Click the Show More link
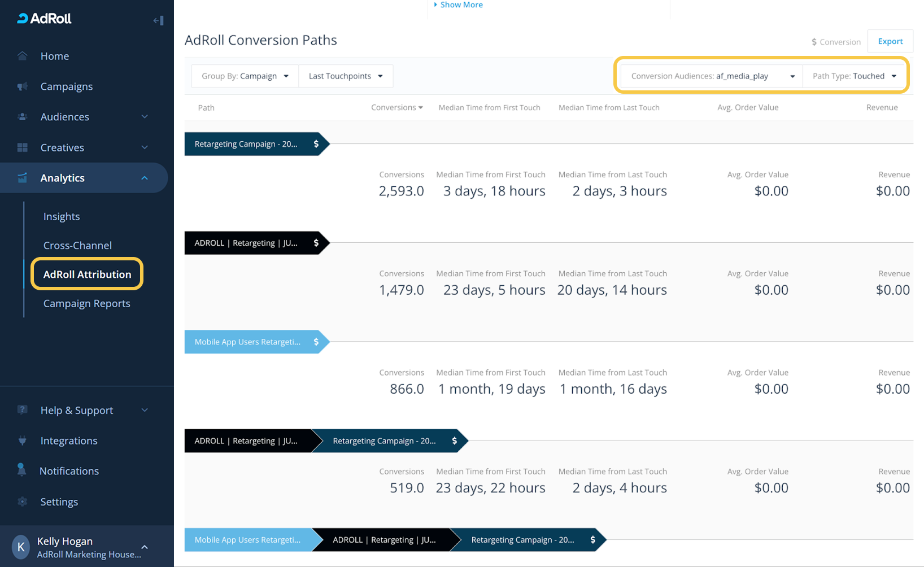Image resolution: width=924 pixels, height=567 pixels. pyautogui.click(x=461, y=5)
